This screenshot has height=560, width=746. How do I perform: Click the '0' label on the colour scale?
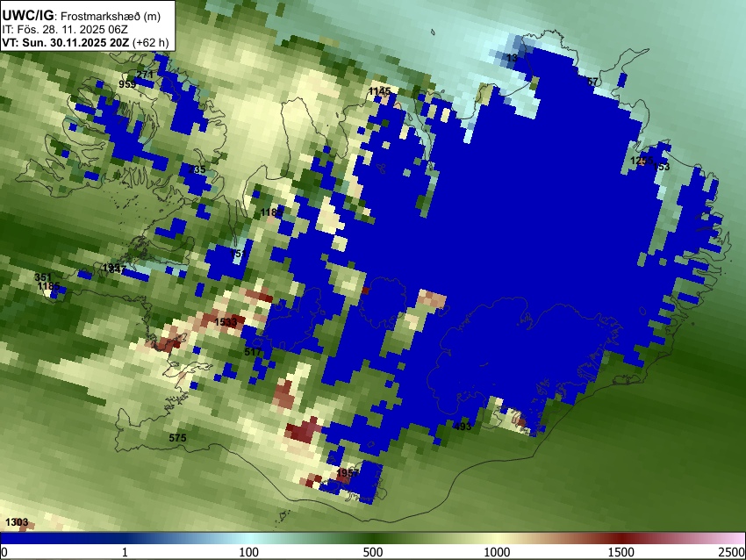[4, 552]
